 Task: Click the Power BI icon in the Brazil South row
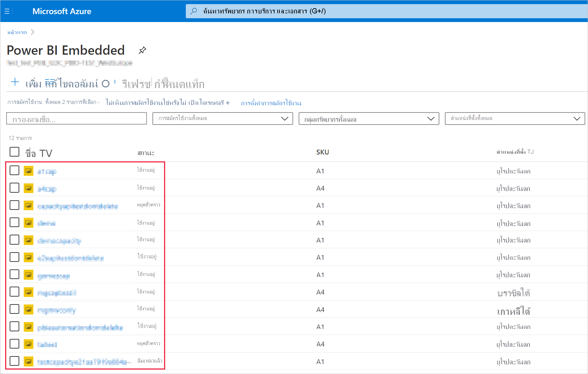pos(29,292)
